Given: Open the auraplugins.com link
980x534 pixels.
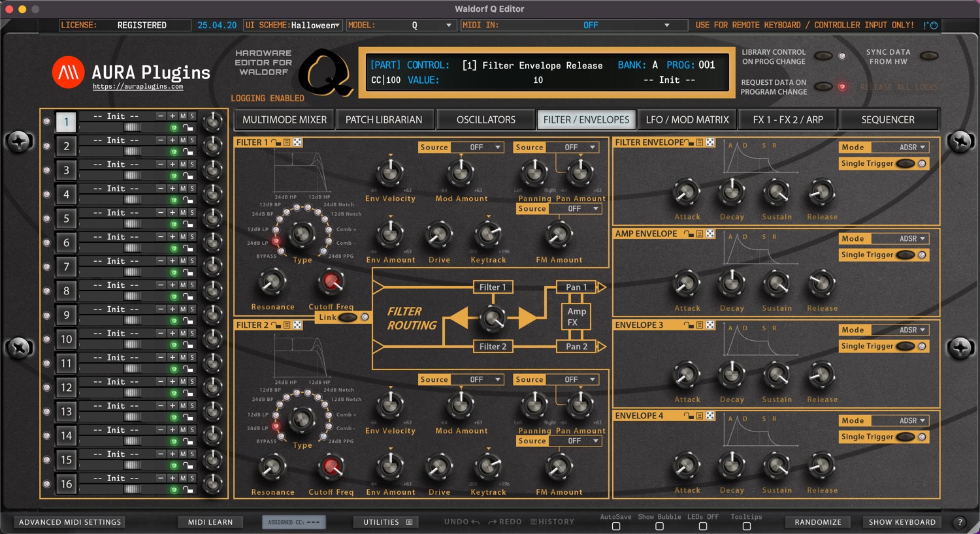Looking at the screenshot, I should (138, 86).
